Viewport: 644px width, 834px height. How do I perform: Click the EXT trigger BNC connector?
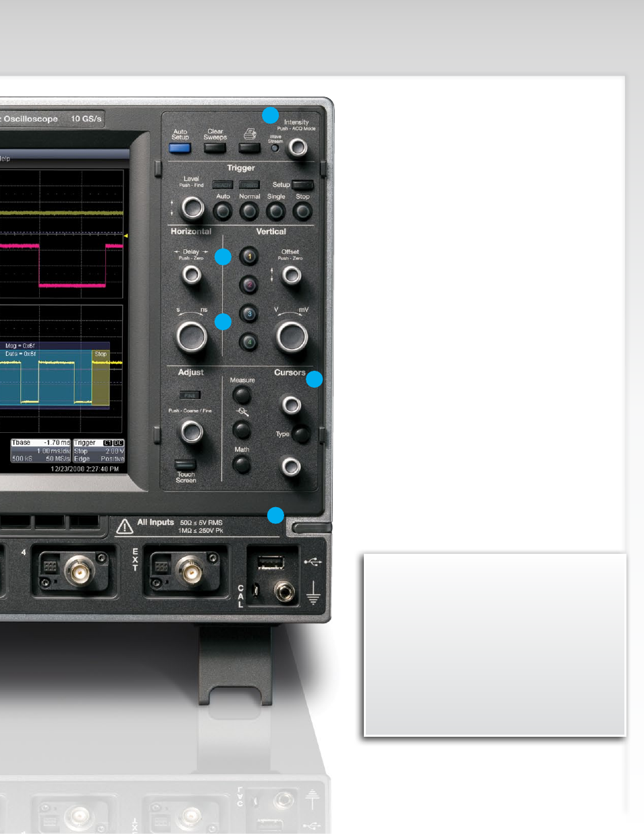pyautogui.click(x=189, y=571)
